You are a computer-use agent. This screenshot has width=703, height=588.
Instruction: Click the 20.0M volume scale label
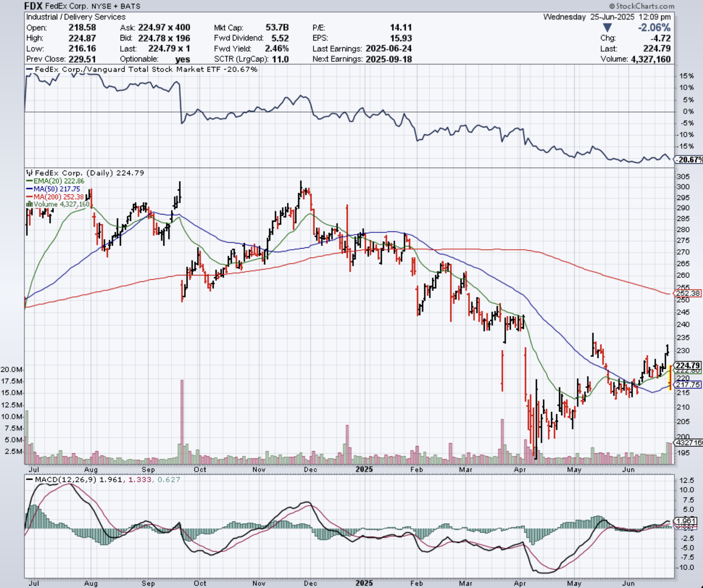[x=12, y=369]
